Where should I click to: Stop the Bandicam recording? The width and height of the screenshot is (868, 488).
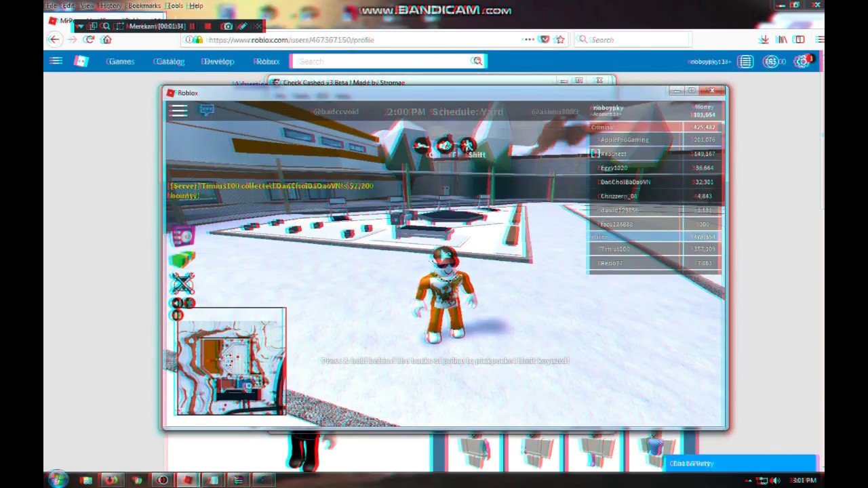208,26
